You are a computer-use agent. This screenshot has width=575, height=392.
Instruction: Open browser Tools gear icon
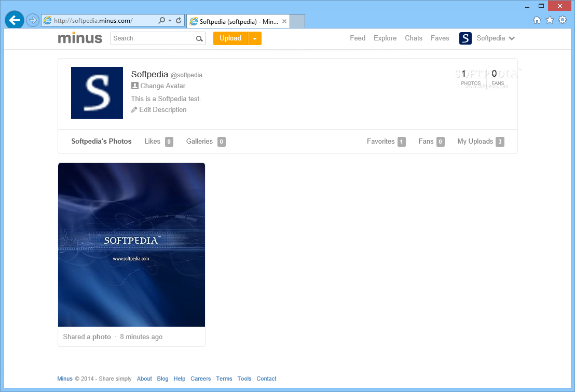[563, 20]
